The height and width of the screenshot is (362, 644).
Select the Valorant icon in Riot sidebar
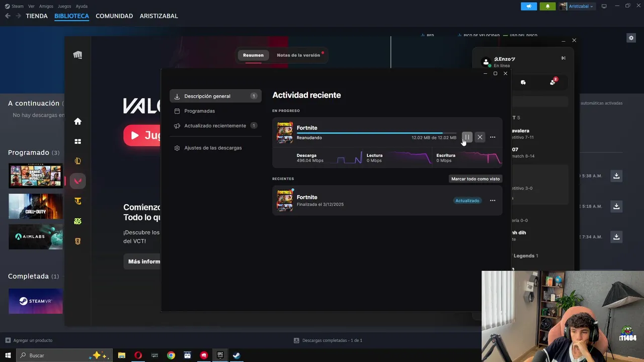[x=77, y=181]
